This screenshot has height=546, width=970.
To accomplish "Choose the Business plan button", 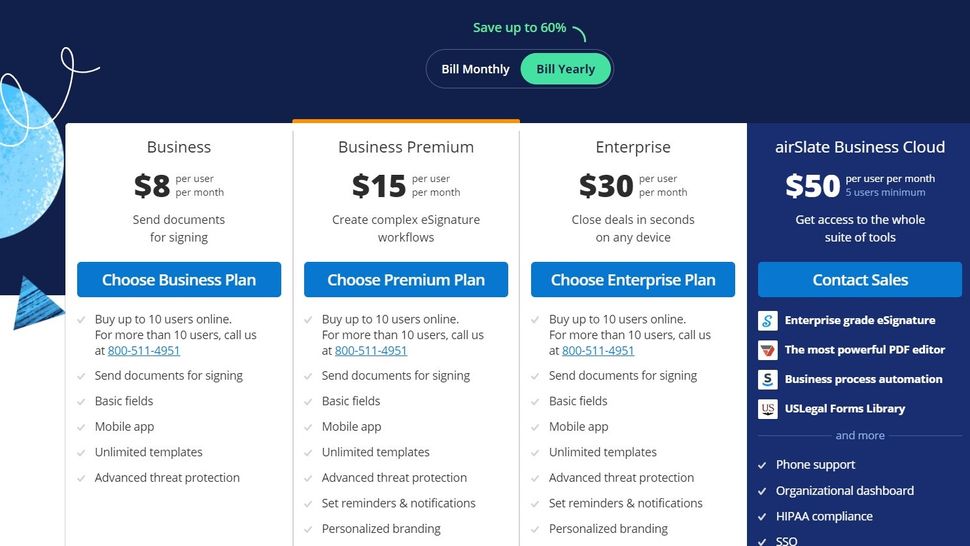I will (179, 279).
